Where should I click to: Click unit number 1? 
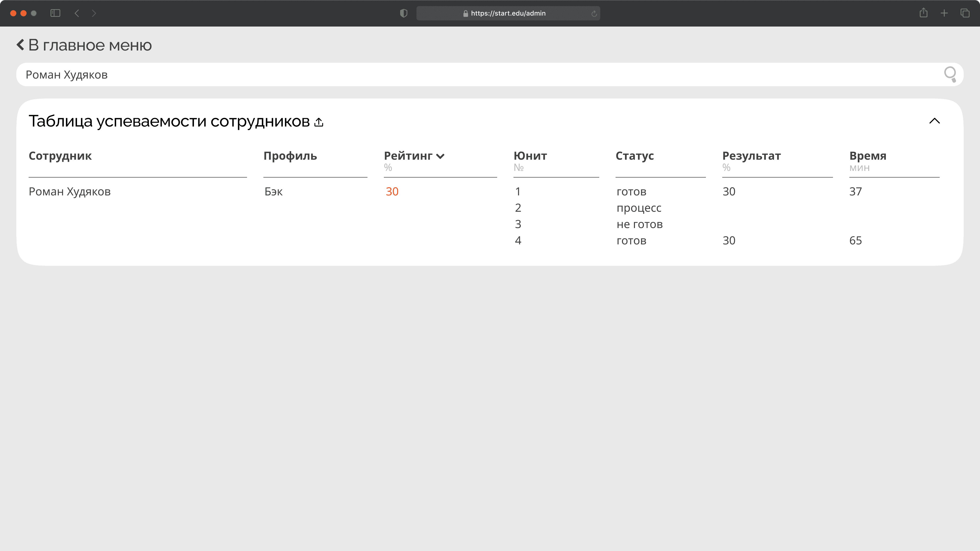[x=518, y=191]
